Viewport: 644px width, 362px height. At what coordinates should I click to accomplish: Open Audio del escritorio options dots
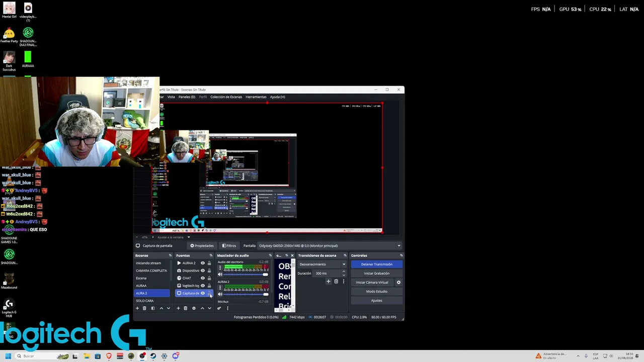(220, 268)
